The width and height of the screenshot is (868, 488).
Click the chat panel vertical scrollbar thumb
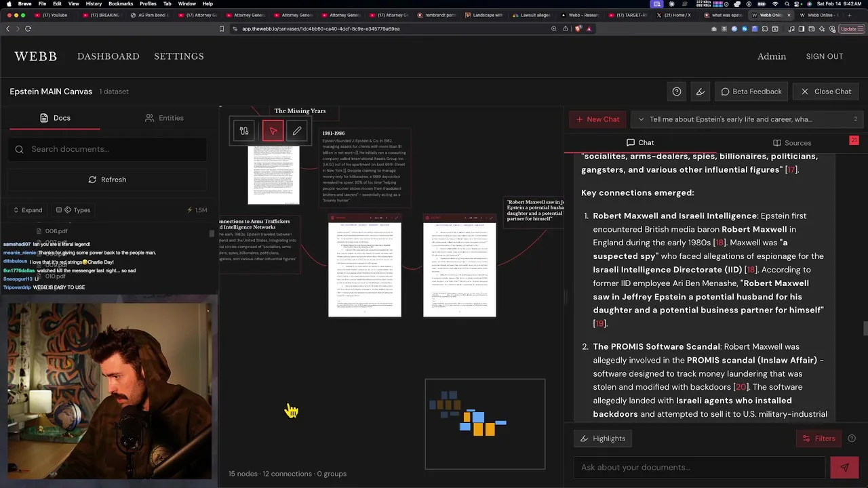click(865, 329)
